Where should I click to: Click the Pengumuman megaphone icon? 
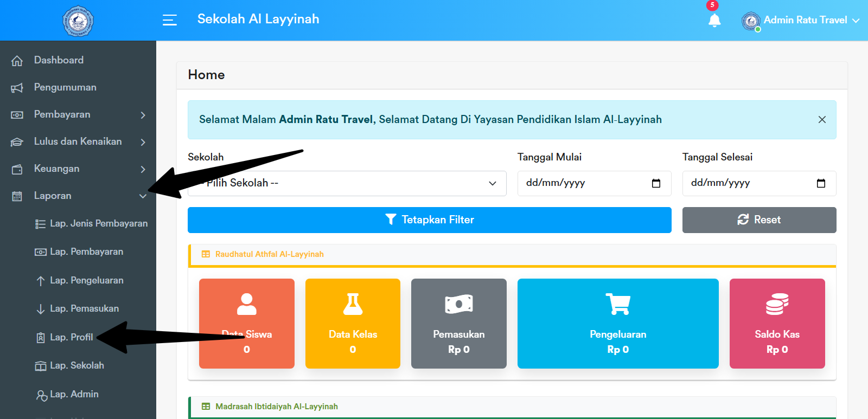[17, 88]
